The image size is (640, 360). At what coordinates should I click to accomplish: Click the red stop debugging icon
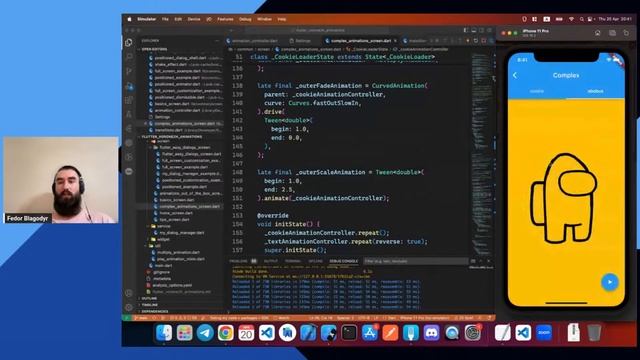coord(484,41)
